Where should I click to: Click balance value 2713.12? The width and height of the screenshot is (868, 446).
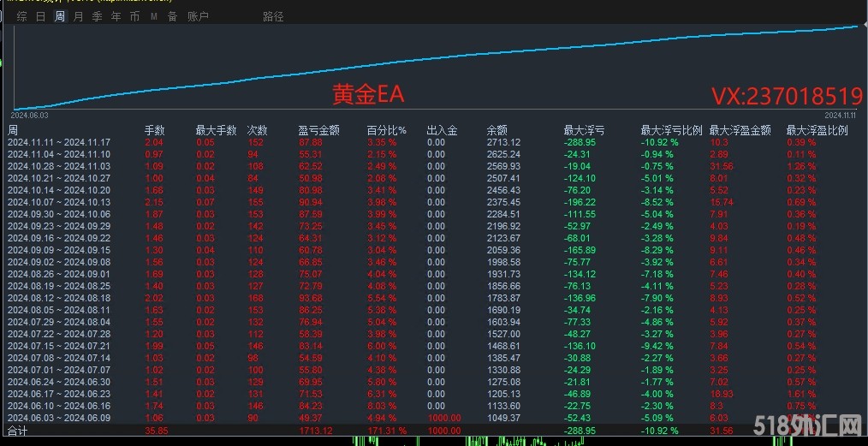point(503,142)
